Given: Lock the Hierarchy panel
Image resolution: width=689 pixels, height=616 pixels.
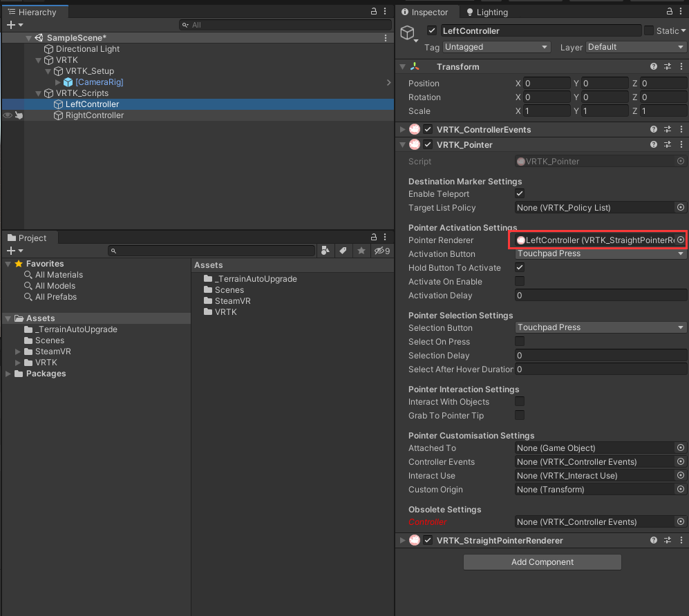Looking at the screenshot, I should pos(373,12).
